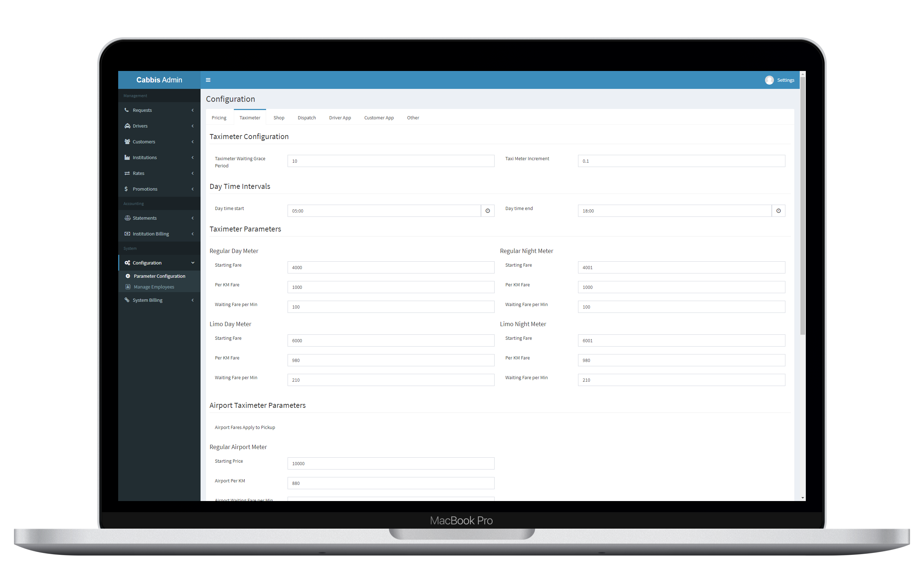924x572 pixels.
Task: Click the dollar icon beside Promotions
Action: [126, 189]
